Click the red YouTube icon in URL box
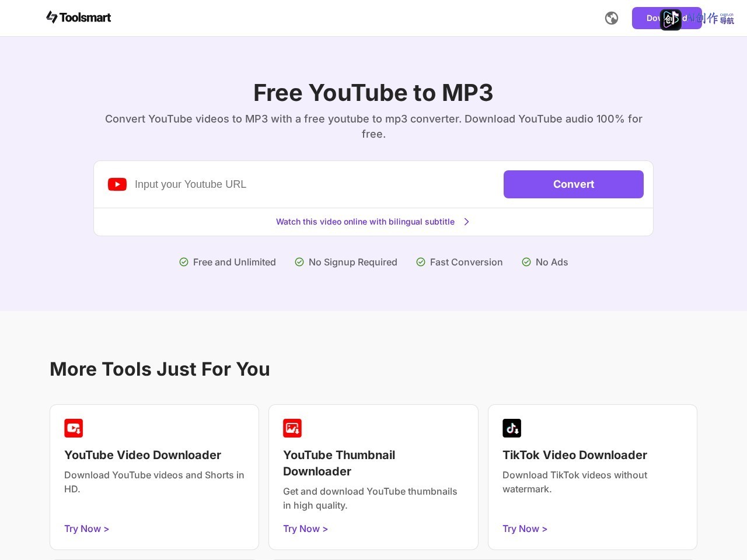 (x=117, y=184)
